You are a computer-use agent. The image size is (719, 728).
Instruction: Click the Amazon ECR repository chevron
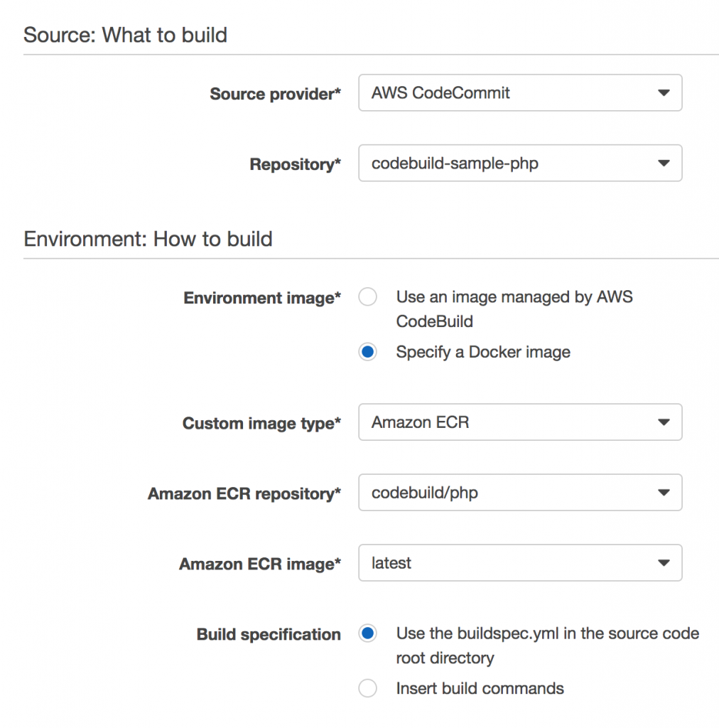(664, 492)
